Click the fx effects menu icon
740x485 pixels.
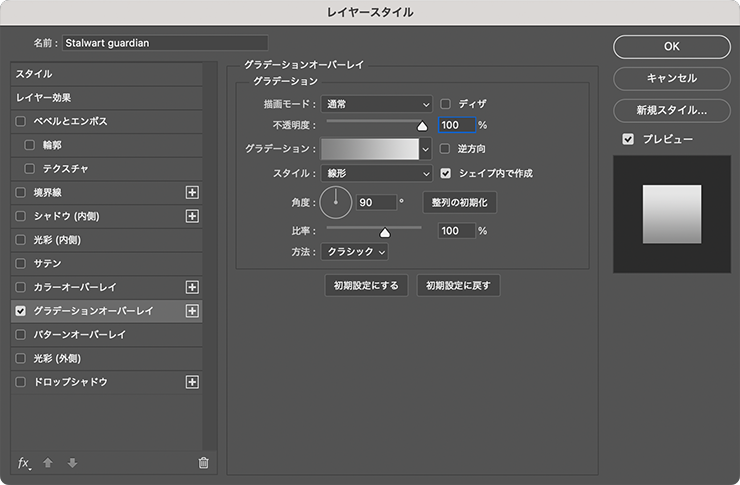click(x=25, y=463)
